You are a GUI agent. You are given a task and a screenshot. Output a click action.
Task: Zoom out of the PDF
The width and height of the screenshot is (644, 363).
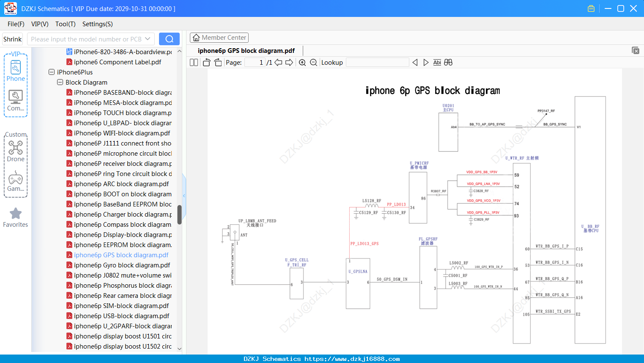point(313,63)
